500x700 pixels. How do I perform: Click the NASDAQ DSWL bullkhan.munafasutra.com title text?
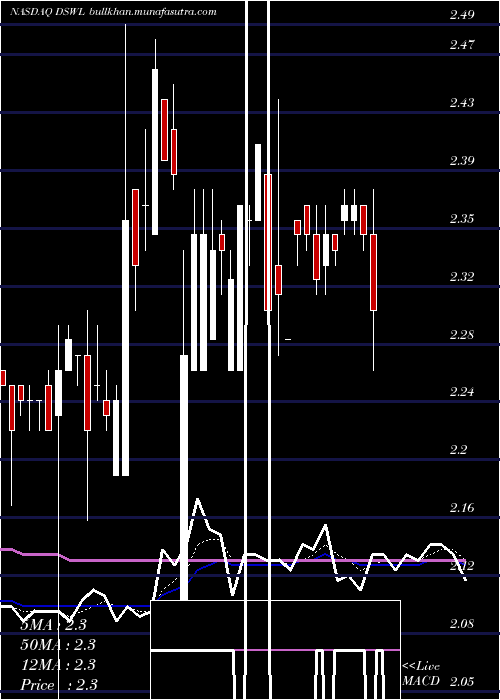[114, 12]
